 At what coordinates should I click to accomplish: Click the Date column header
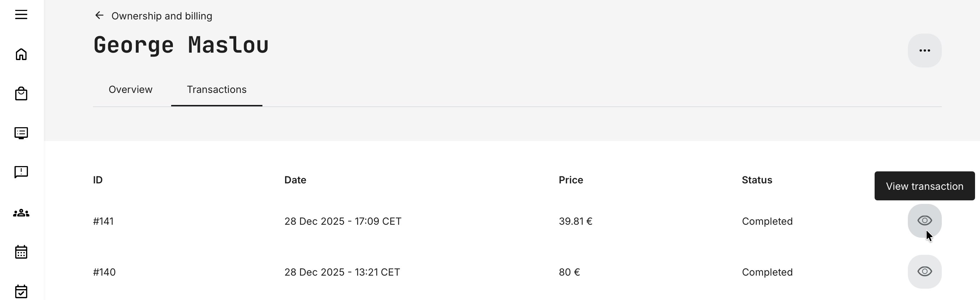click(x=295, y=180)
